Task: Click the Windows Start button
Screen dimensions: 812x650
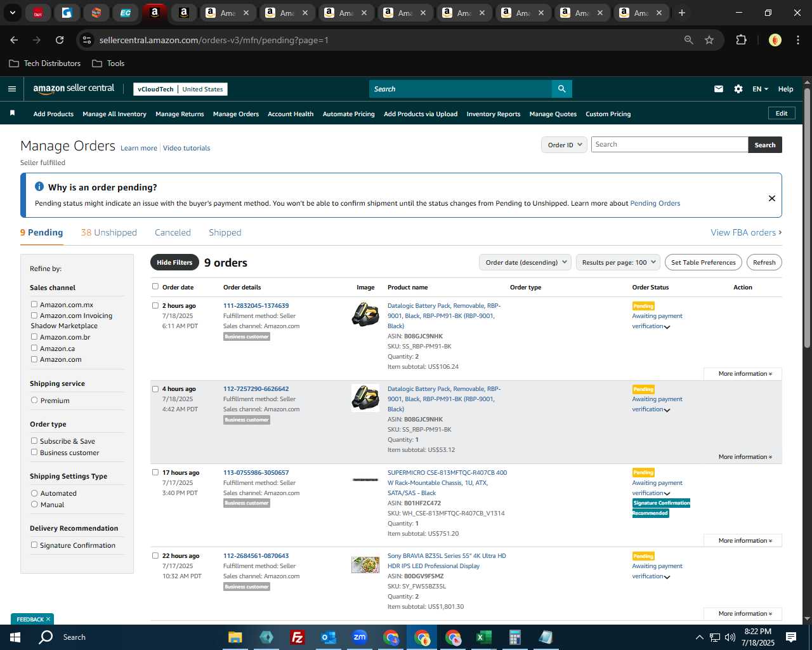Action: [x=15, y=637]
